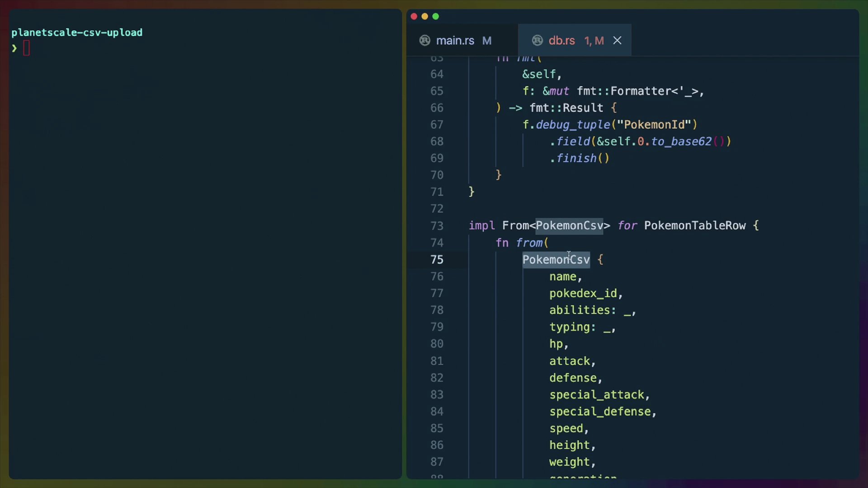Select the db.rs editor tab
The height and width of the screenshot is (488, 868).
point(575,41)
